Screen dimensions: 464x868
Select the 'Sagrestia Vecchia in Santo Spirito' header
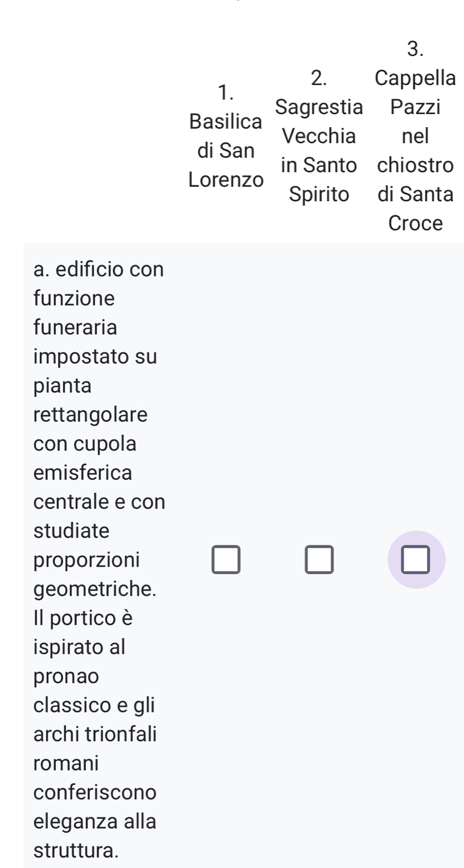coord(319,136)
